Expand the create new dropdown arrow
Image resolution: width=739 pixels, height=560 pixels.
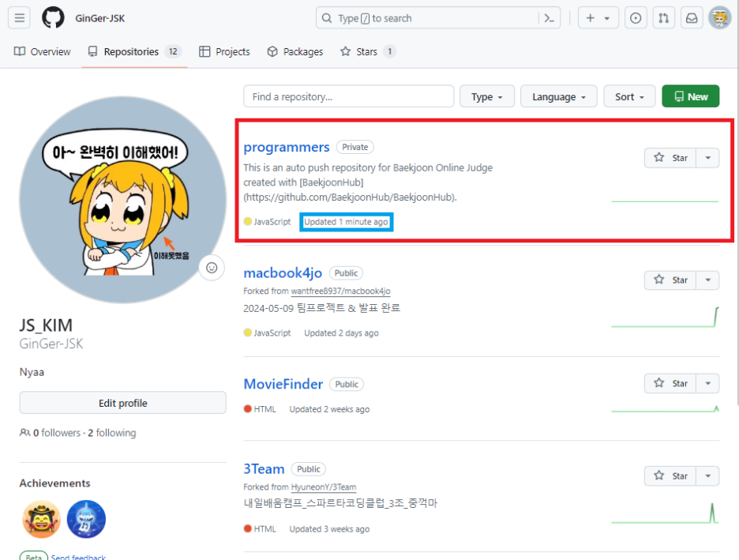[x=607, y=18]
